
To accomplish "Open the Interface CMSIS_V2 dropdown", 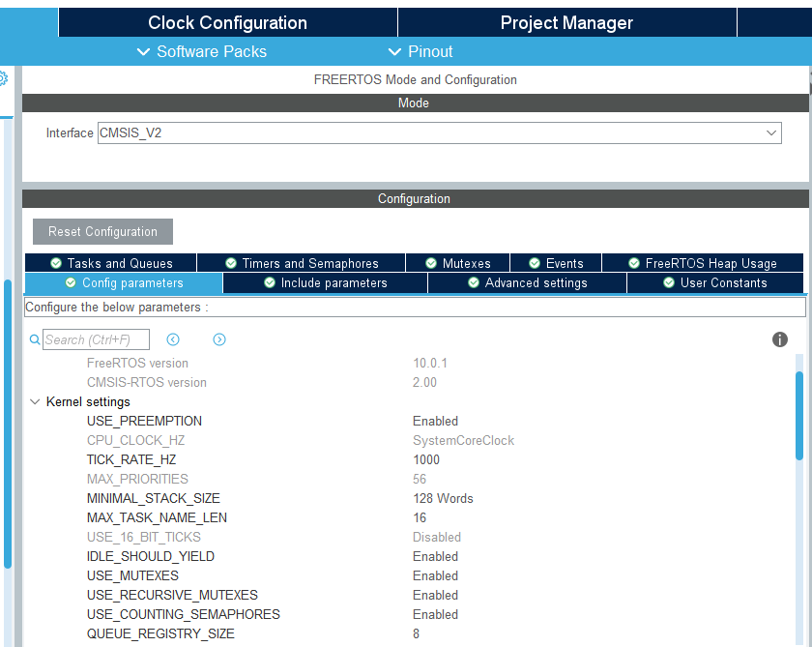I will (440, 133).
